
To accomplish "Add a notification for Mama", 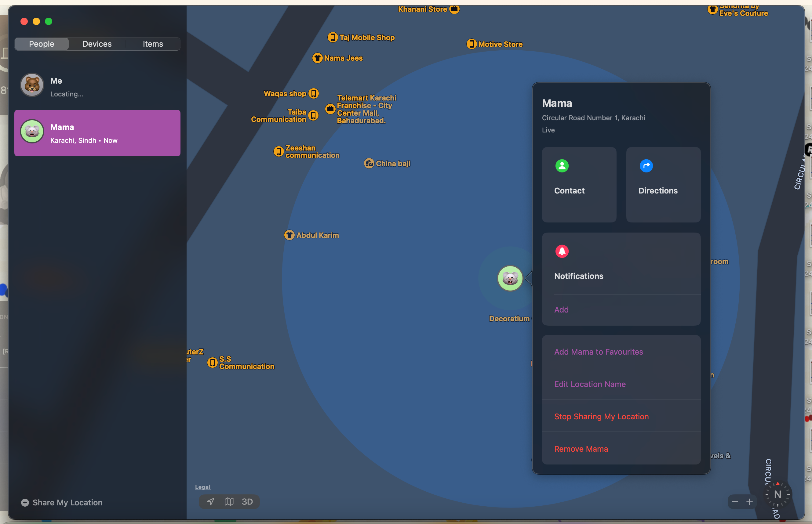I will point(561,310).
